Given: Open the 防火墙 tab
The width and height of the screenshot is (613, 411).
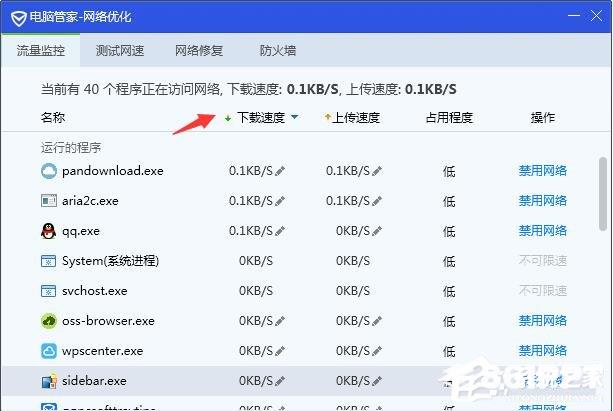Looking at the screenshot, I should pyautogui.click(x=278, y=50).
